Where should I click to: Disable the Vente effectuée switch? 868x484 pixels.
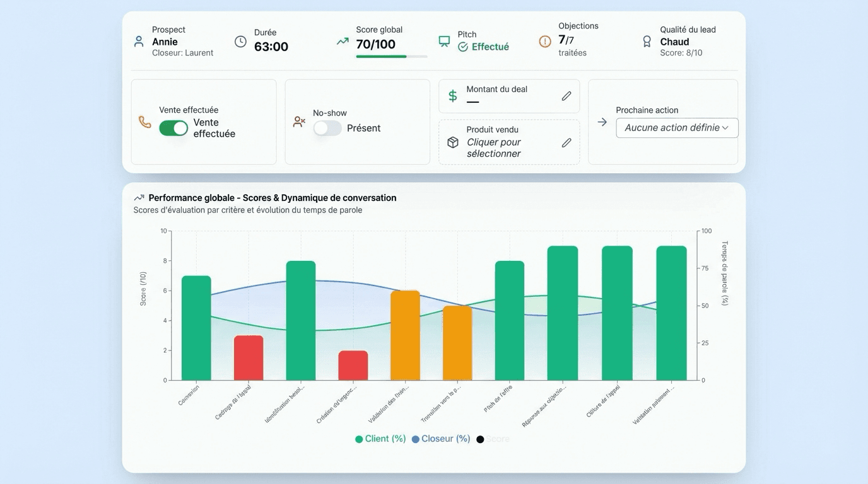173,128
